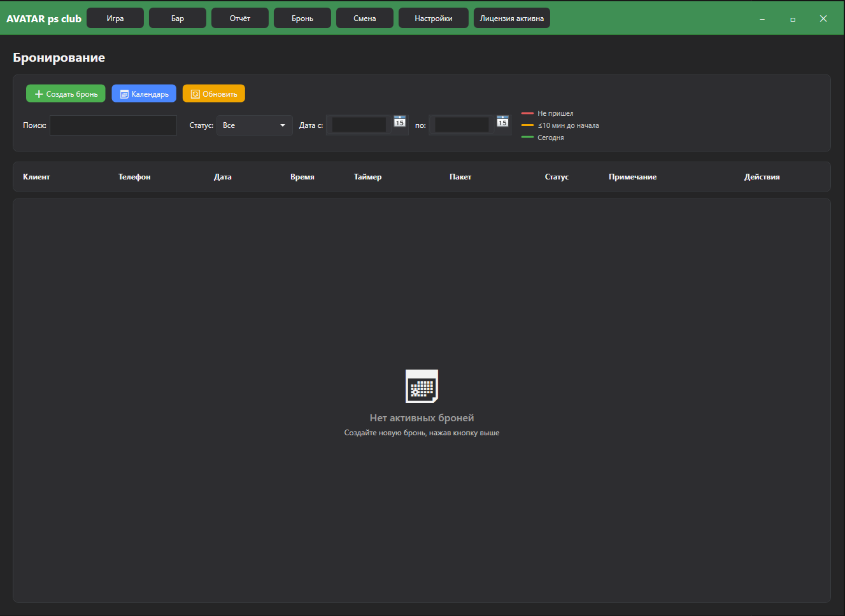Screen dimensions: 845x616
Task: Expand the Статус dropdown arrow
Action: click(x=283, y=125)
